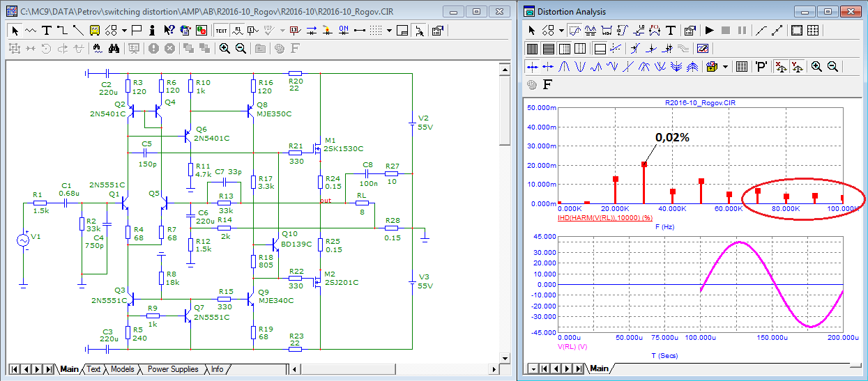The width and height of the screenshot is (868, 381).
Task: Toggle the Data Points display button
Action: pos(761,31)
